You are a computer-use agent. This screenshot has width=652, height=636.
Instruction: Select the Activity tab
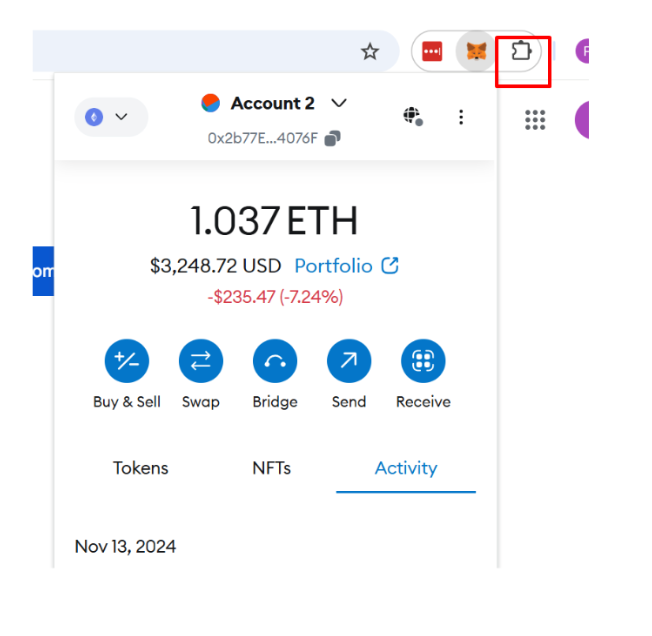[406, 468]
